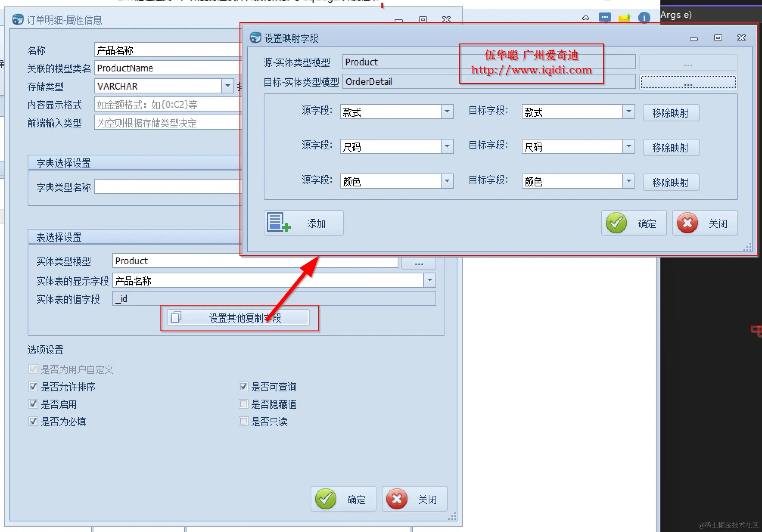Viewport: 762px width, 532px height.
Task: Uncheck the 是否为必填 checkbox
Action: [x=33, y=421]
